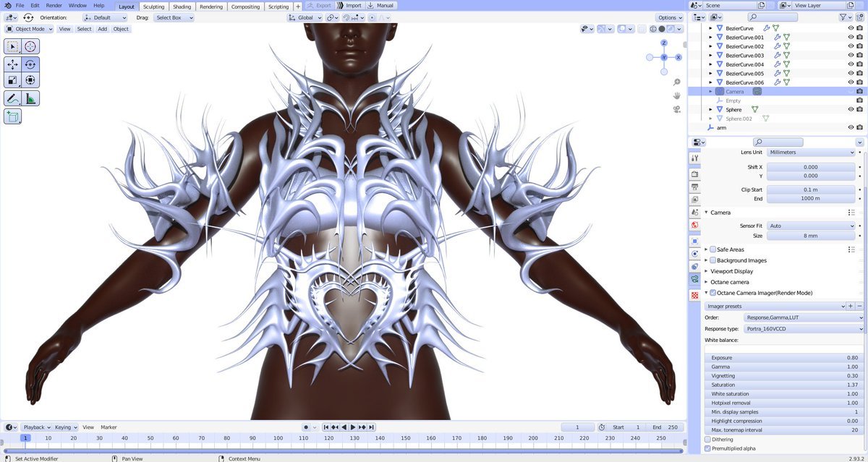Click the Z axis on navigation gizmo
This screenshot has width=868, height=462.
point(664,43)
